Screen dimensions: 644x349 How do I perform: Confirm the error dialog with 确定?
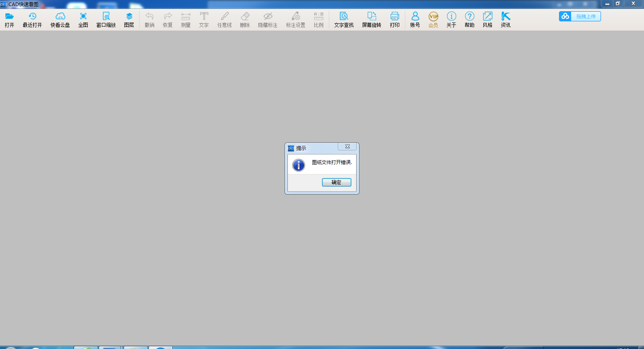click(x=336, y=183)
